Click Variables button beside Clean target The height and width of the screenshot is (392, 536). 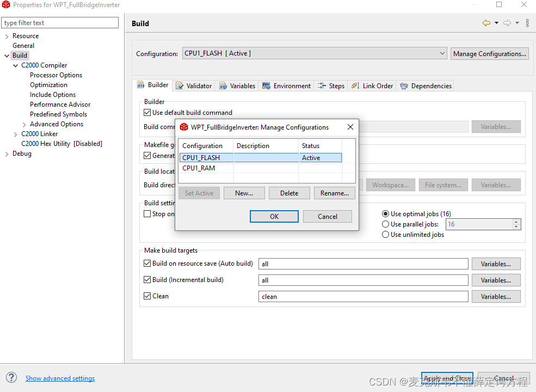pos(496,297)
